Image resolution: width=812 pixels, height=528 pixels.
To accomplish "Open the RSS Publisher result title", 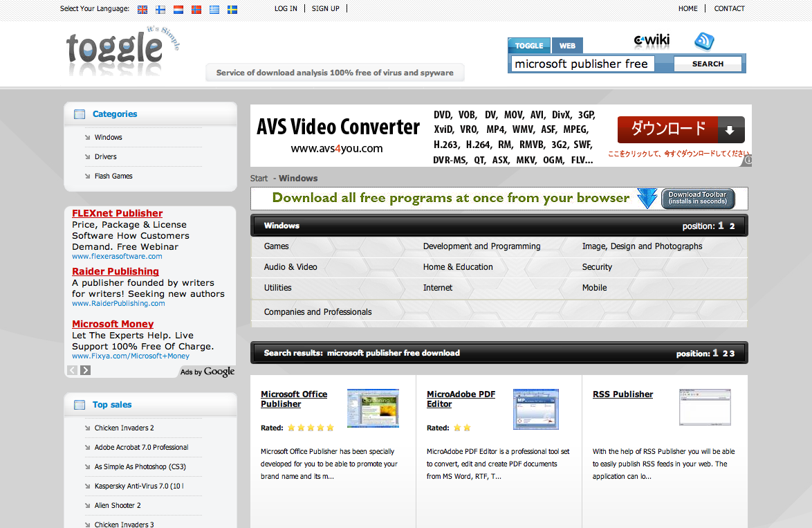I will (622, 394).
